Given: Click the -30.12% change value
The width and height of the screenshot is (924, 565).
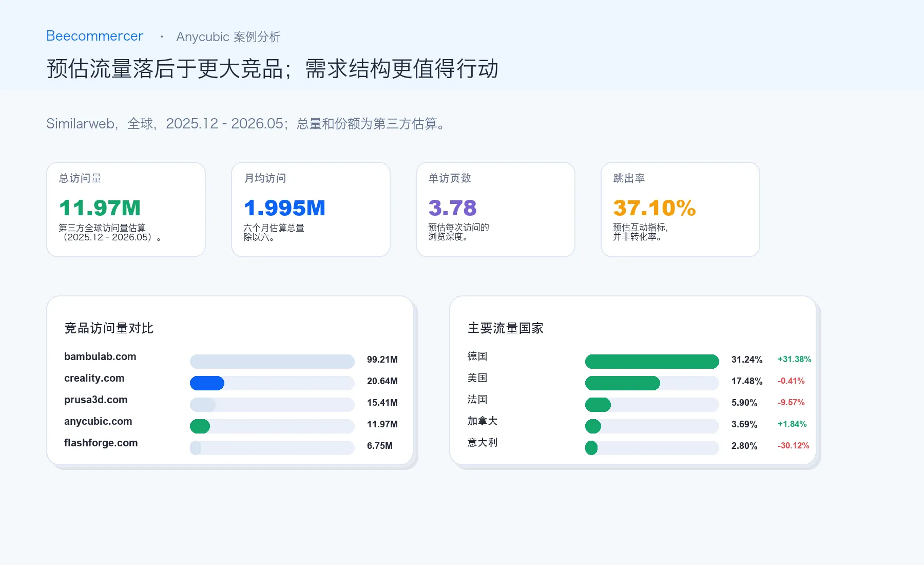Looking at the screenshot, I should point(794,446).
